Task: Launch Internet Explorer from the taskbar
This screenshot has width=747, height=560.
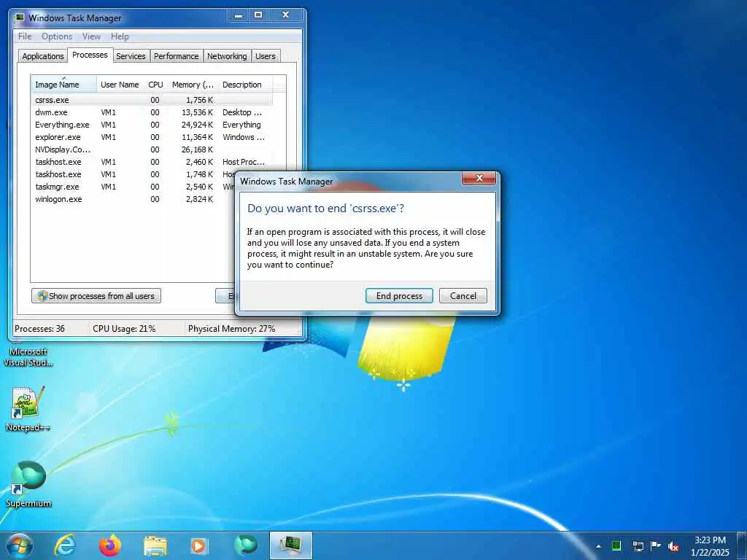Action: tap(65, 545)
